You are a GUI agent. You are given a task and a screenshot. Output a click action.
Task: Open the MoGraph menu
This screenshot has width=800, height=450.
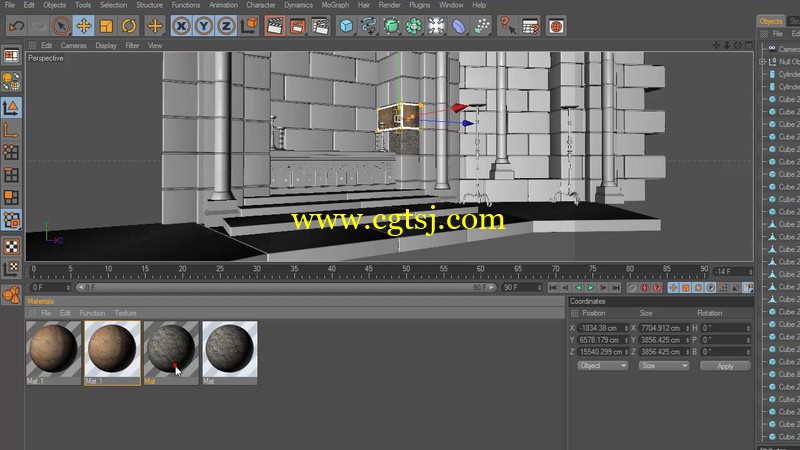tap(335, 5)
